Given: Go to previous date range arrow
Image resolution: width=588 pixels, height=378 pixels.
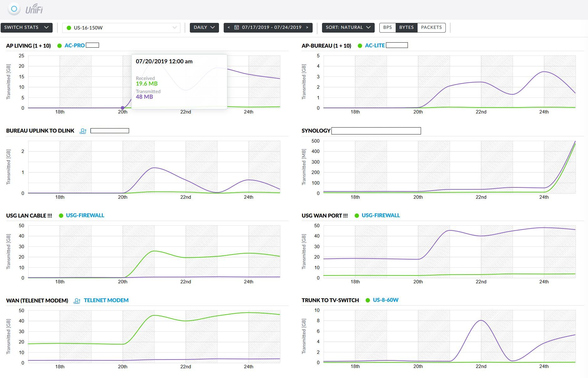Looking at the screenshot, I should [229, 28].
